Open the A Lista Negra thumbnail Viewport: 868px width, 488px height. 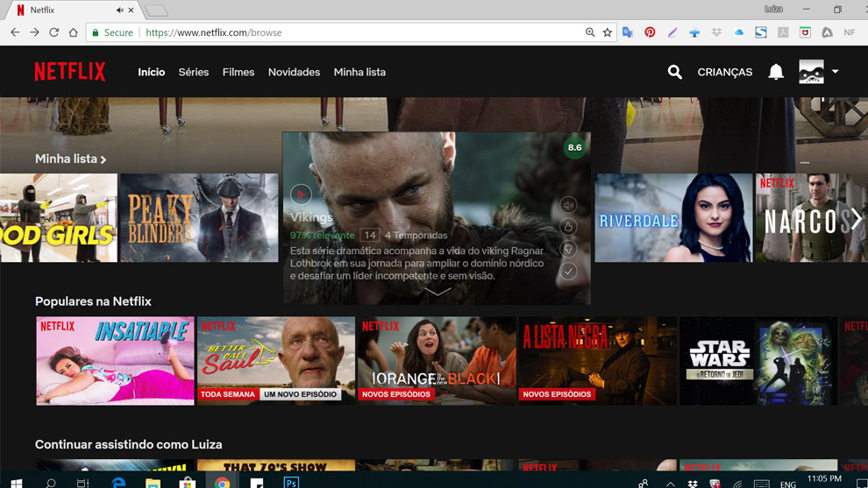coord(598,361)
